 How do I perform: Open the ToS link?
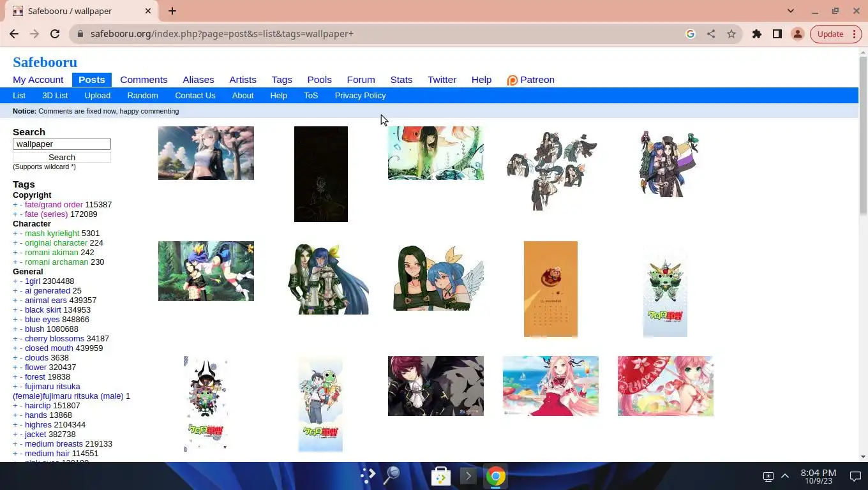pos(311,96)
